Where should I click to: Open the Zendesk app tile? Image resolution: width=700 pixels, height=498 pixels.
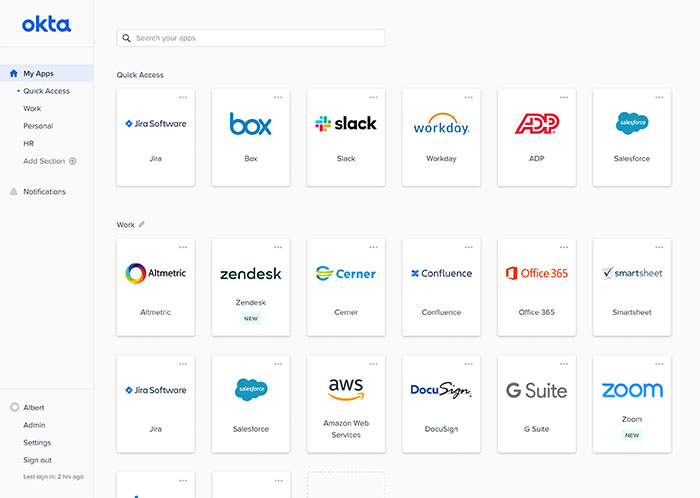[x=251, y=287]
